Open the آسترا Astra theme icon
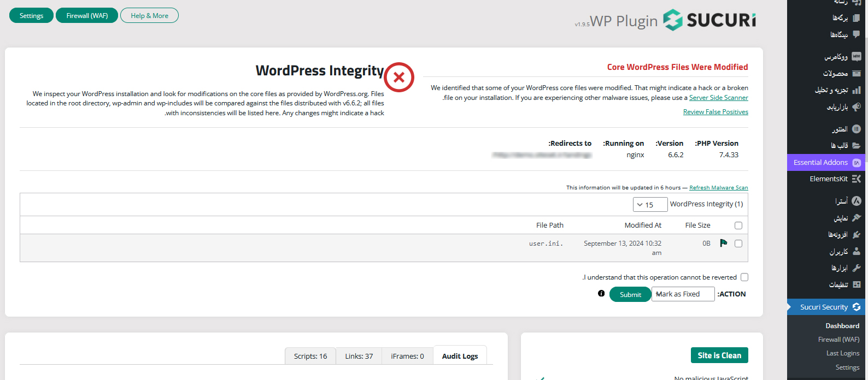Screen dimensions: 868x380 click(857, 201)
